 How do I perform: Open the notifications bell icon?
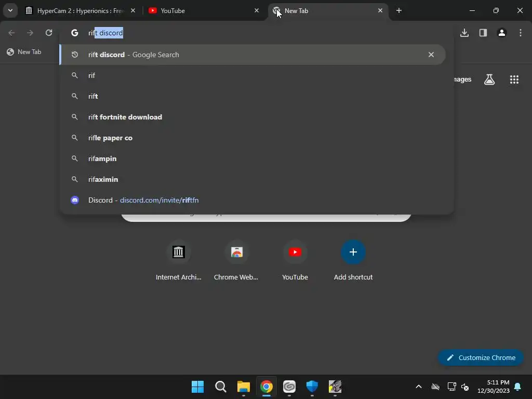(x=518, y=387)
